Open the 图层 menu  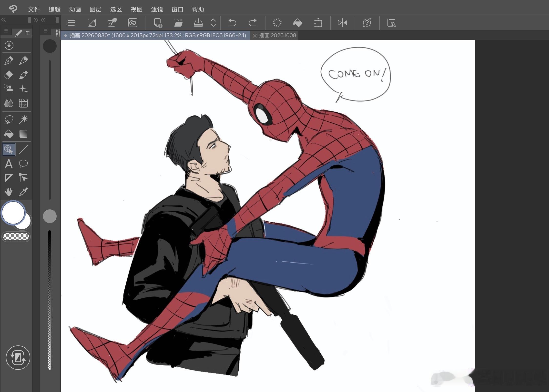[95, 9]
